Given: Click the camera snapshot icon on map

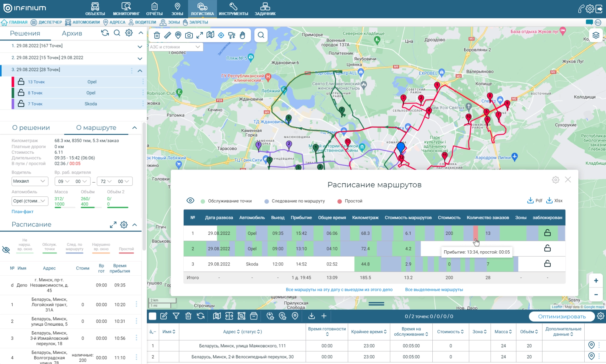Looking at the screenshot, I should [x=189, y=35].
